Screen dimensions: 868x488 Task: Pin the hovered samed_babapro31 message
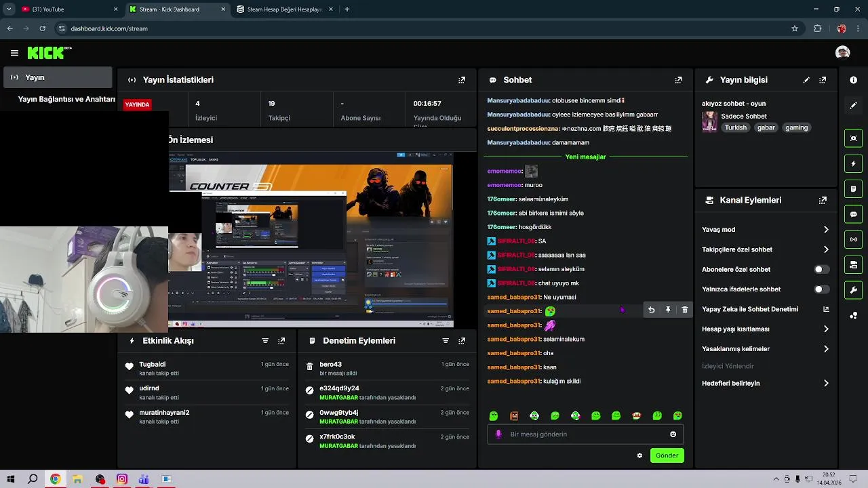click(668, 310)
